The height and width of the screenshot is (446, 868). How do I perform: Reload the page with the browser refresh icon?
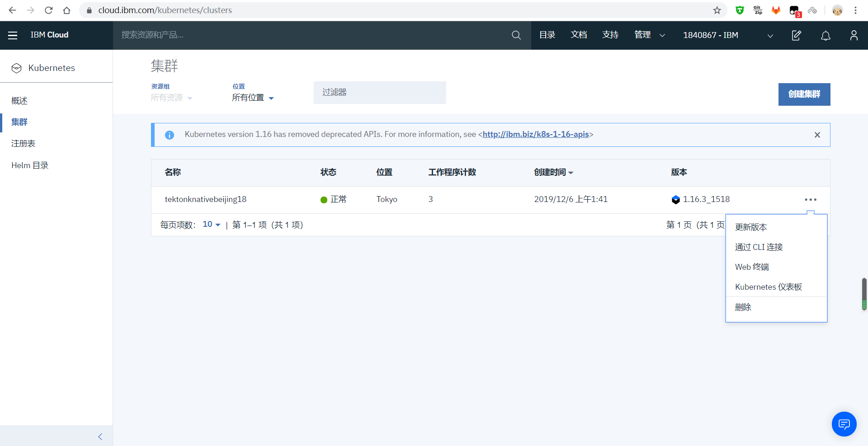click(49, 10)
